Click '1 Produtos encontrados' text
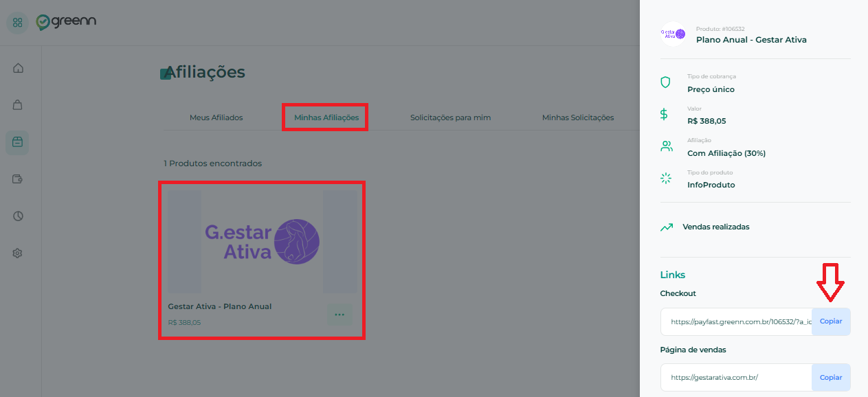 pos(212,163)
